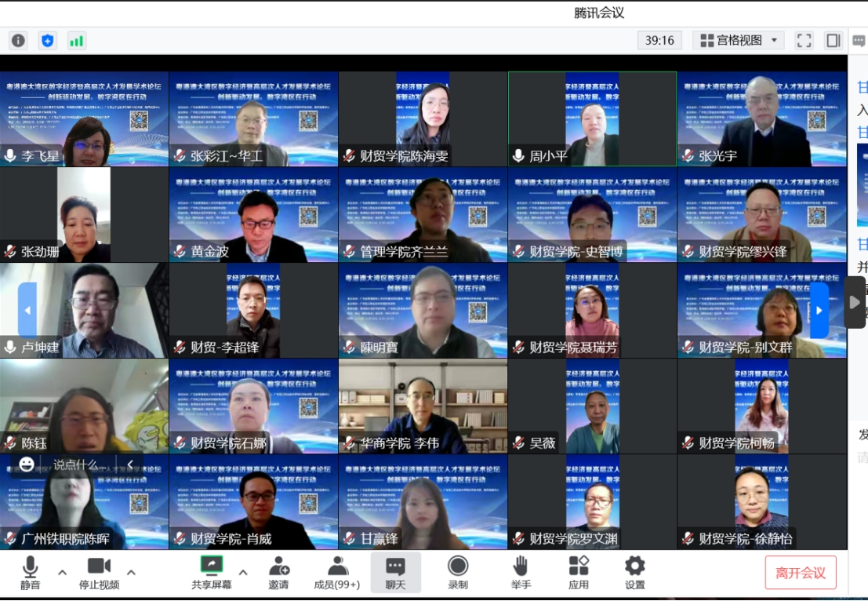The width and height of the screenshot is (868, 601).
Task: Click the blue security shield icon
Action: click(48, 40)
